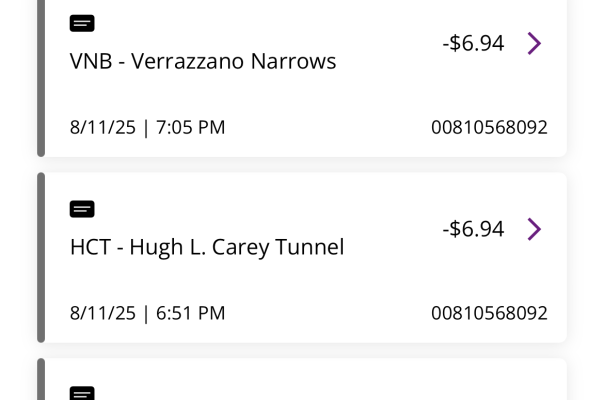Viewport: 604px width, 400px height.
Task: Open the VNB - Verrazzano Narrows title
Action: pos(203,61)
